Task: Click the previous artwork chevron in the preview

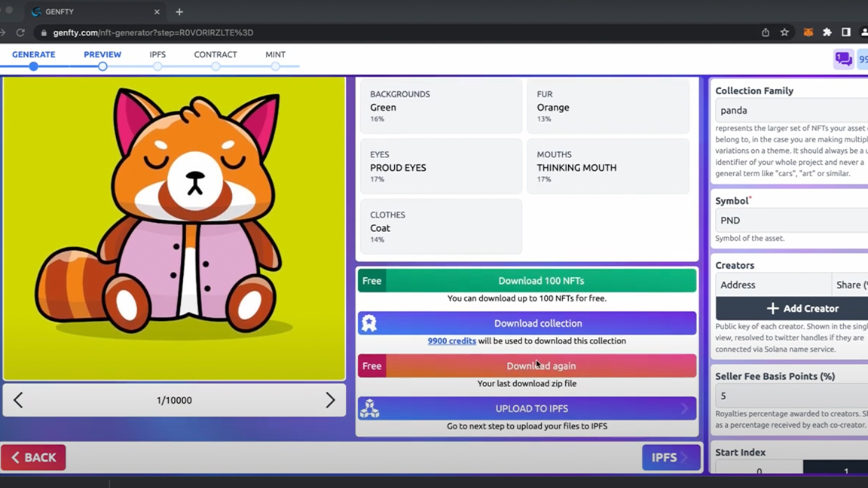Action: tap(18, 400)
